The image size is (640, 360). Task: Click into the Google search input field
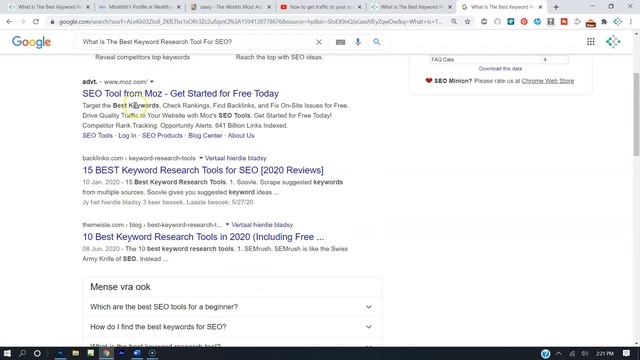click(x=196, y=42)
